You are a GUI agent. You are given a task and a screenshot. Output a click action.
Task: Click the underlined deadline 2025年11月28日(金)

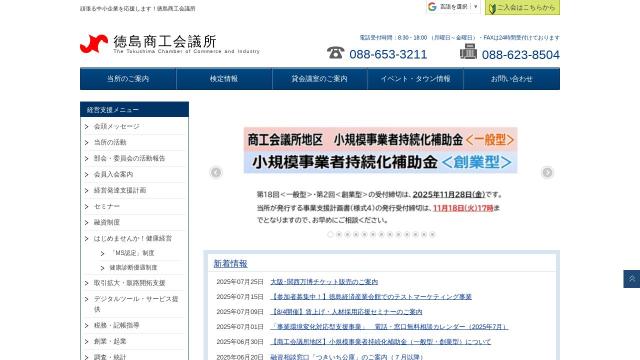pos(449,195)
